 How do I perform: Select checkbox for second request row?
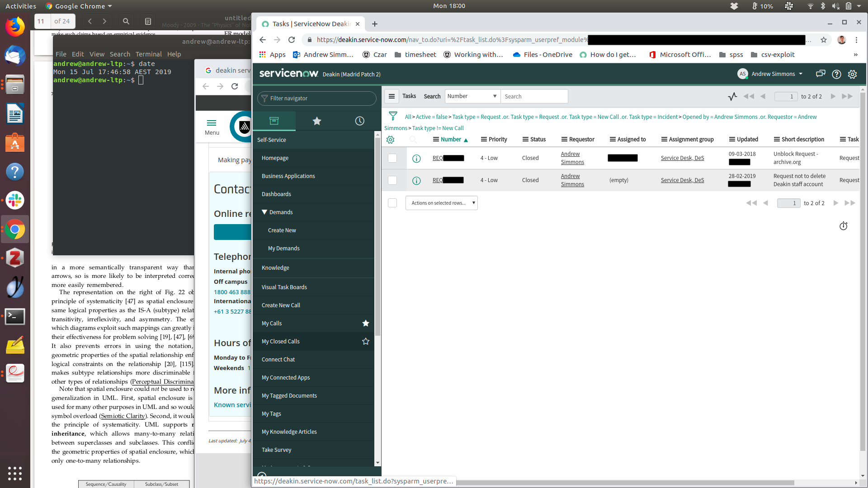pos(392,180)
